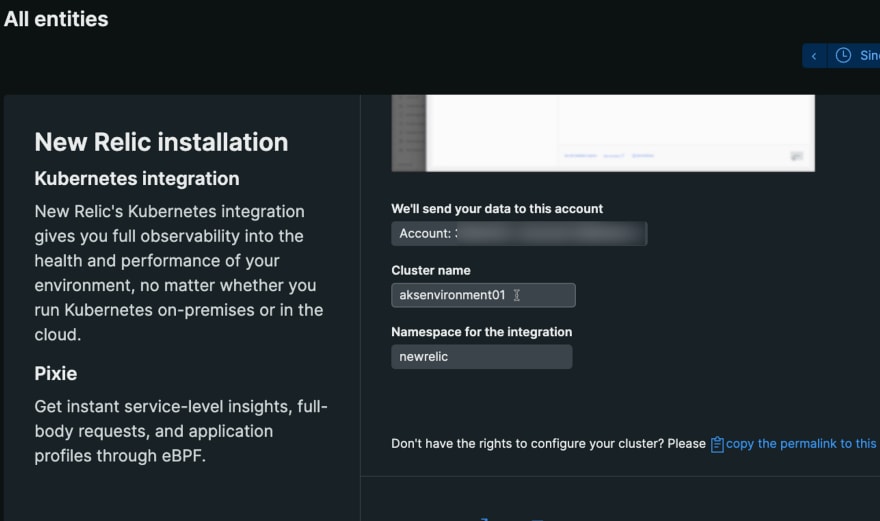Click the Cluster name label
The width and height of the screenshot is (880, 521).
431,270
